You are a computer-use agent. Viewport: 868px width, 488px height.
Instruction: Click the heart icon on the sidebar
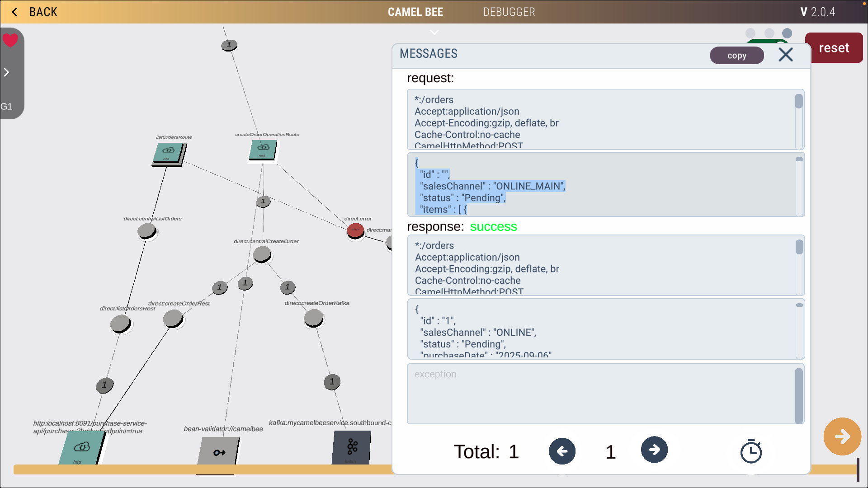point(10,40)
